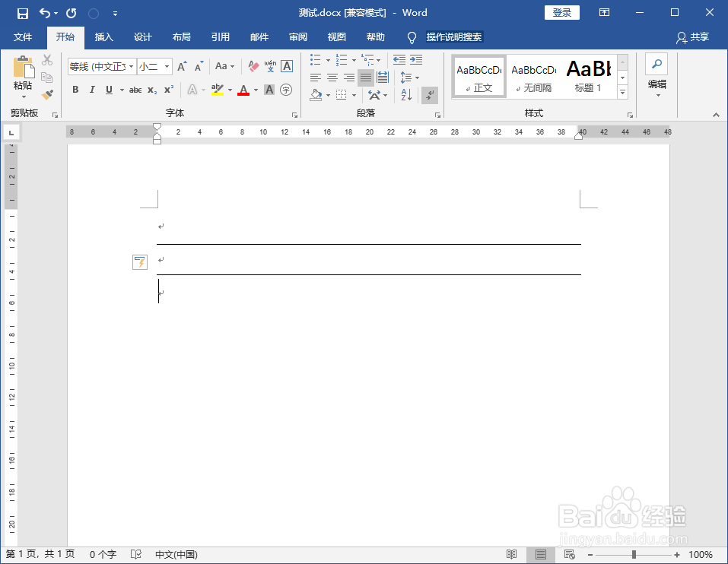
Task: Open font size dropdown
Action: [167, 67]
